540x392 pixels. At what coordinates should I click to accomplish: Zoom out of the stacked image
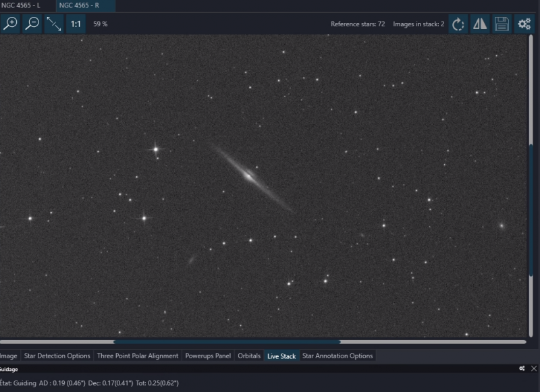32,24
